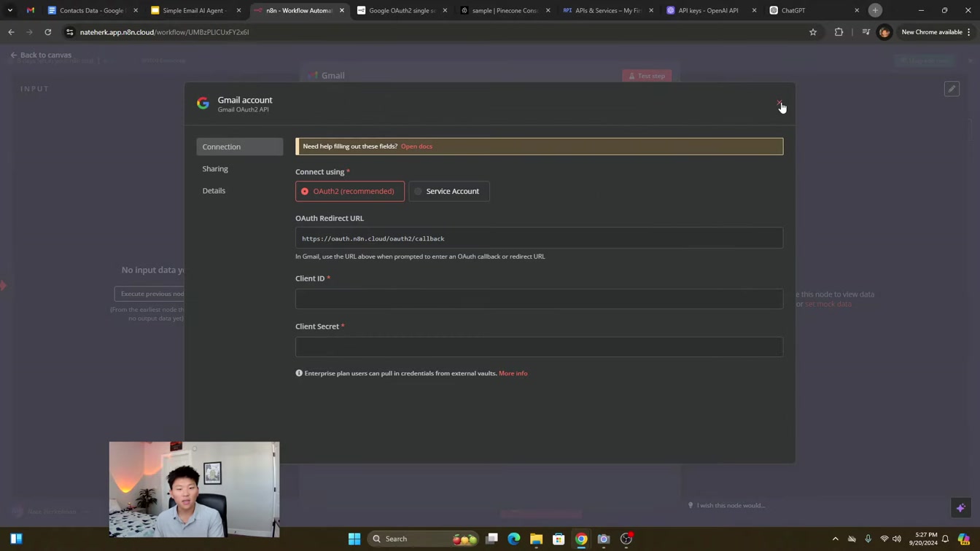Viewport: 980px width, 551px height.
Task: Click the site information icon in address bar
Action: pos(70,32)
